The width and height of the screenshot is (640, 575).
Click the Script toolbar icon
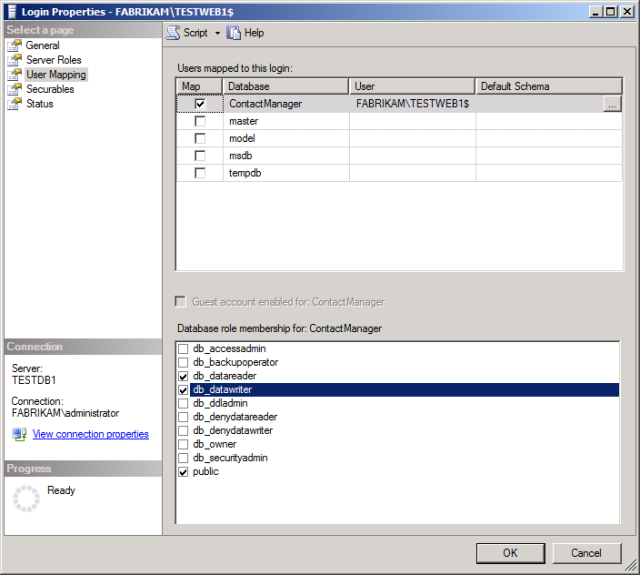point(173,33)
